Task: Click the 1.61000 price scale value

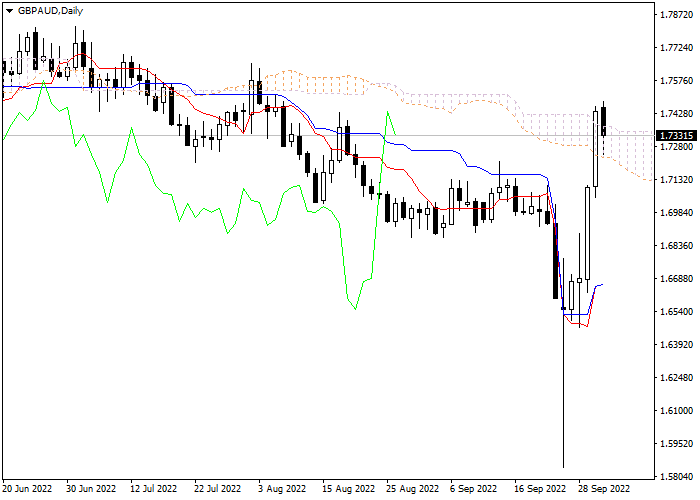Action: [x=676, y=411]
